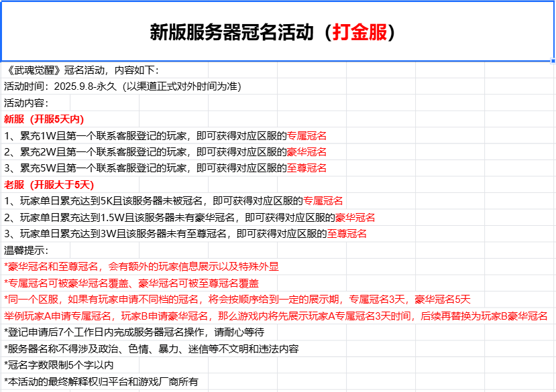Click the note about 额外的玩家信息展示
Screen dimensions: 556x392
pyautogui.click(x=141, y=266)
